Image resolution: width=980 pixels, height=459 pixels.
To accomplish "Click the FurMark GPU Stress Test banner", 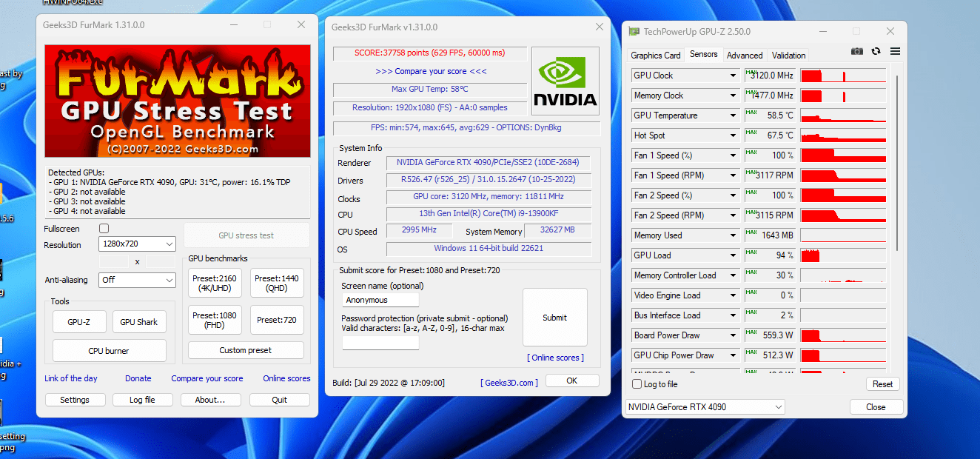I will click(178, 101).
